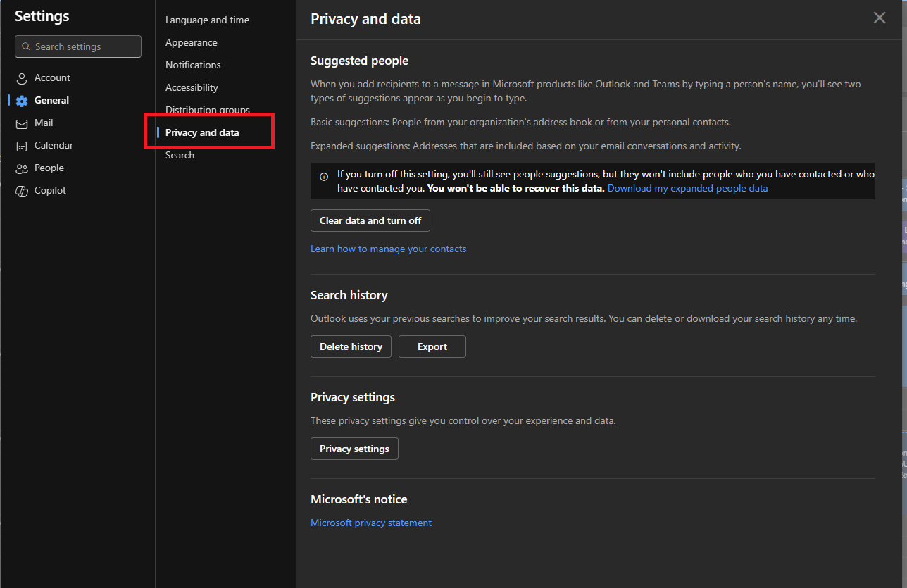Export the search history
907x588 pixels.
432,346
